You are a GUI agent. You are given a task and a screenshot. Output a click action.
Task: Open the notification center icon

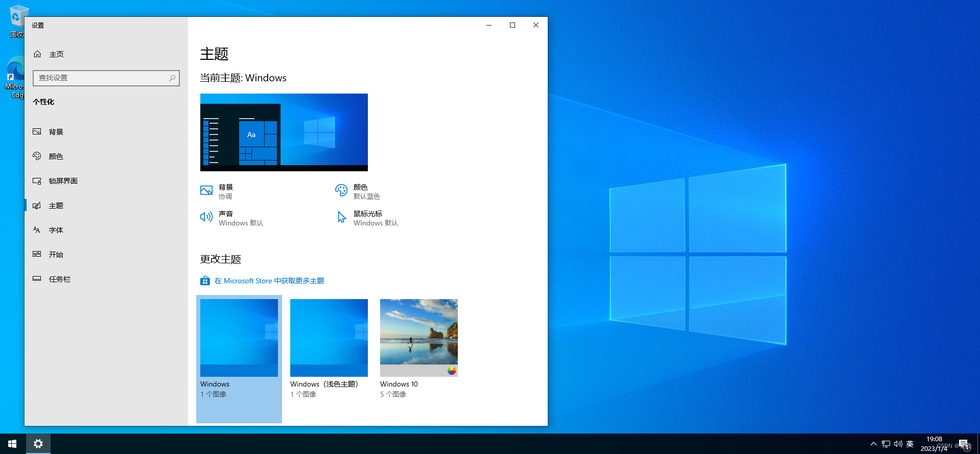tap(963, 444)
